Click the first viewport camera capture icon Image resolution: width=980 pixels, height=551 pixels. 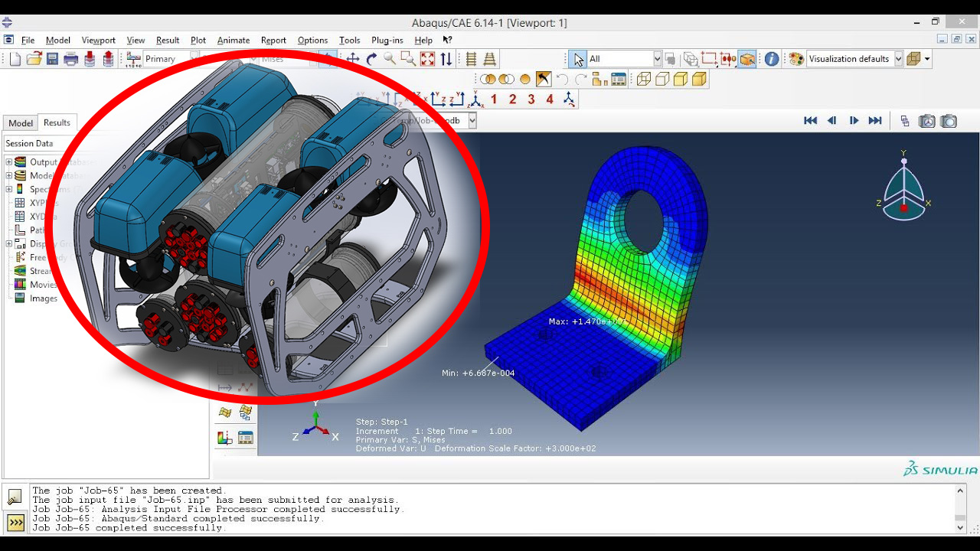pyautogui.click(x=927, y=121)
